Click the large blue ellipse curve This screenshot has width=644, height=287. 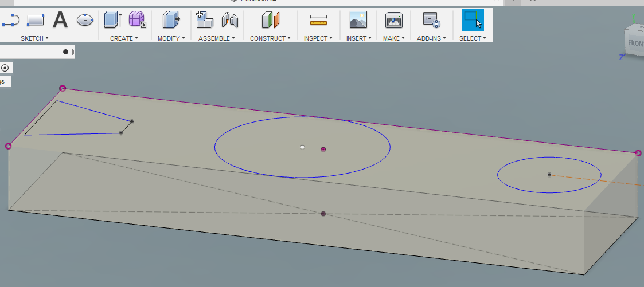point(215,147)
